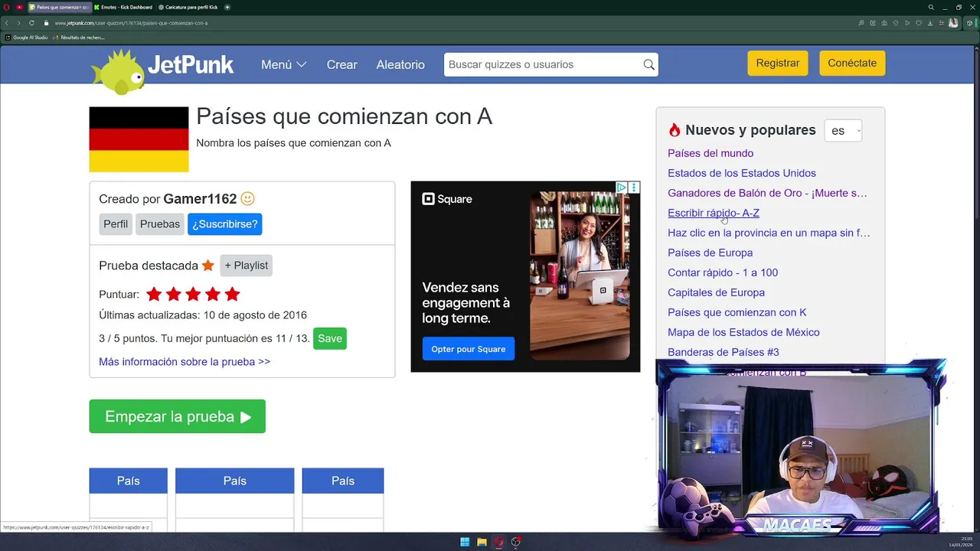Screen dimensions: 980x551
Task: Open Capitales de Europa link
Action: click(716, 292)
